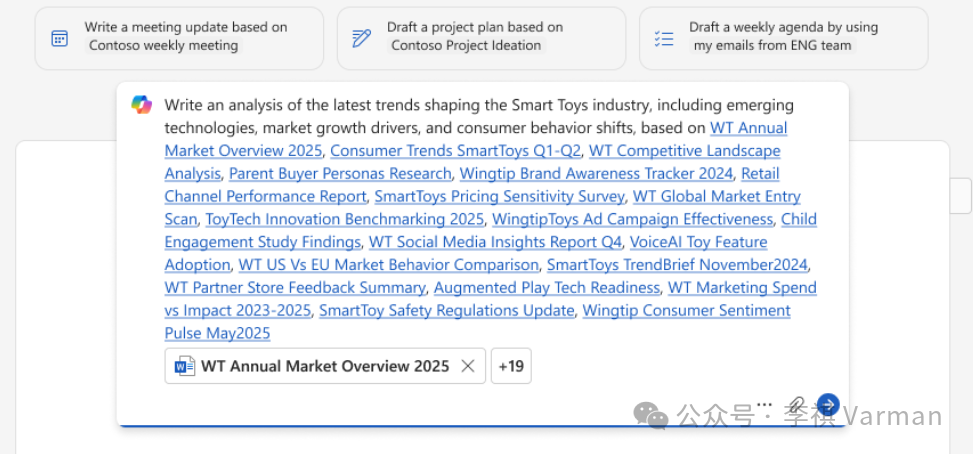Click the pencil draft icon on the project plan card
The width and height of the screenshot is (973, 454).
361,38
